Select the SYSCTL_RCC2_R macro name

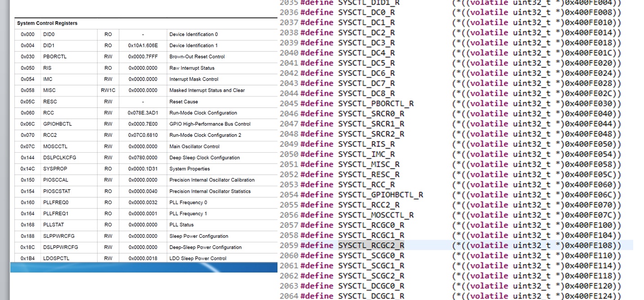click(369, 205)
